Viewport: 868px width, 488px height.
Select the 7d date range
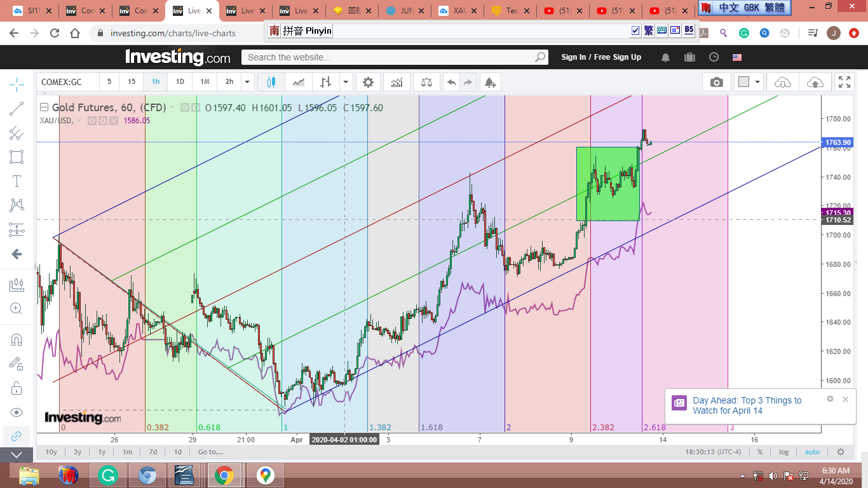pos(153,452)
